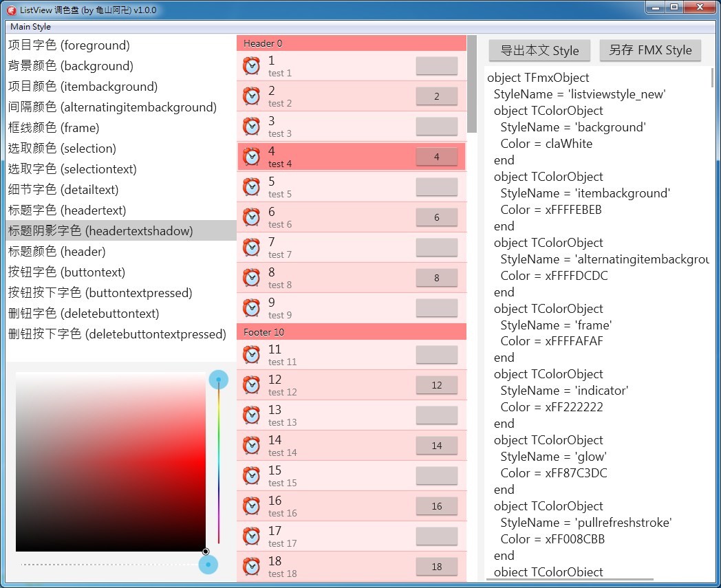Select 删钮按下字色 (deletebuttontextpressed) item
This screenshot has width=721, height=588.
[x=121, y=334]
